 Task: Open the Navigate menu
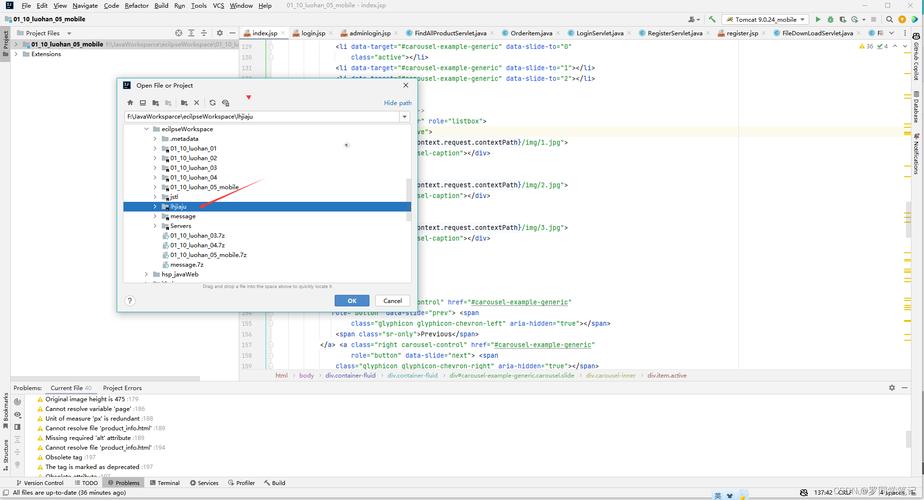tap(85, 5)
